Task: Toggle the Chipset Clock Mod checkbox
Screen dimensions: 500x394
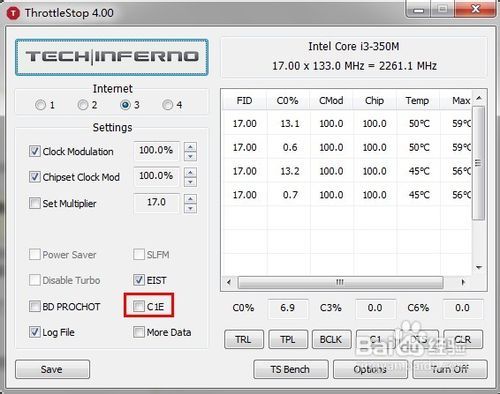Action: pos(35,177)
